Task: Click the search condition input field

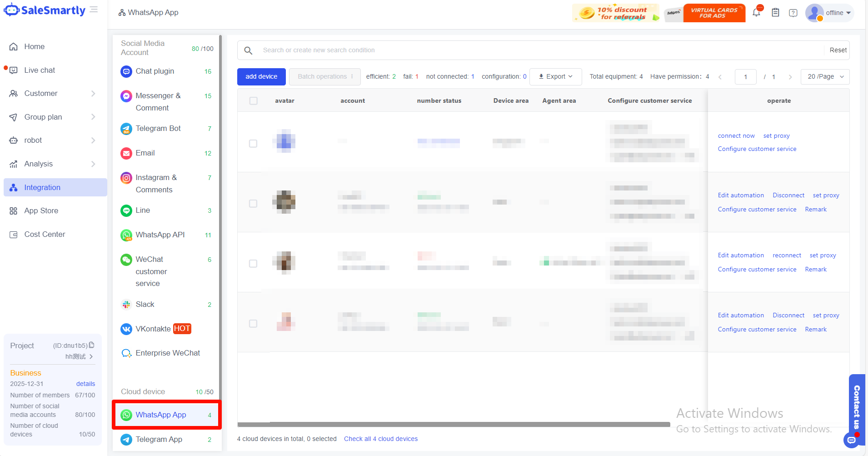Action: pos(541,50)
